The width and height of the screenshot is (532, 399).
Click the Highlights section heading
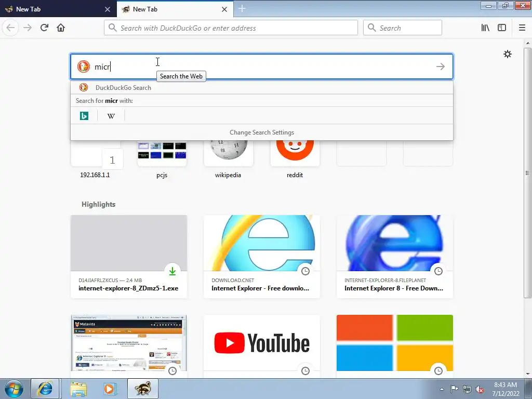98,204
